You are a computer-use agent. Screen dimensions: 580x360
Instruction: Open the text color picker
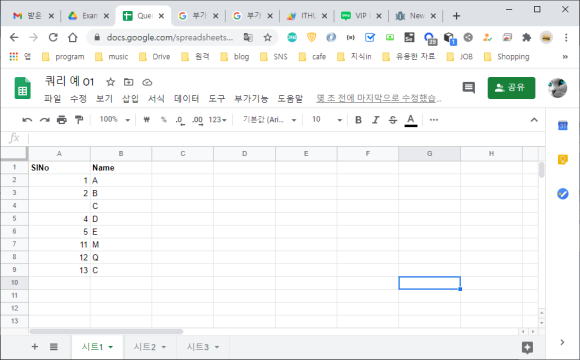pyautogui.click(x=411, y=120)
